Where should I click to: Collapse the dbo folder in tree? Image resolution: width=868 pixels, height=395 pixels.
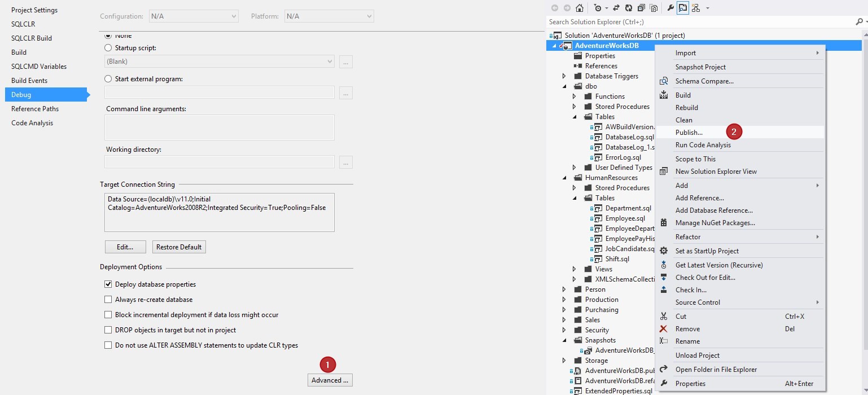click(x=564, y=86)
